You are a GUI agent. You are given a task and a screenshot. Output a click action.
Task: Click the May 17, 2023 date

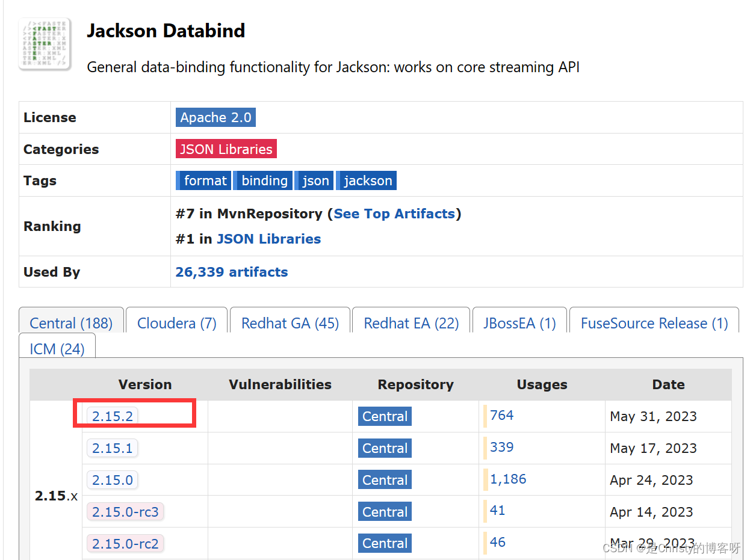tap(653, 448)
